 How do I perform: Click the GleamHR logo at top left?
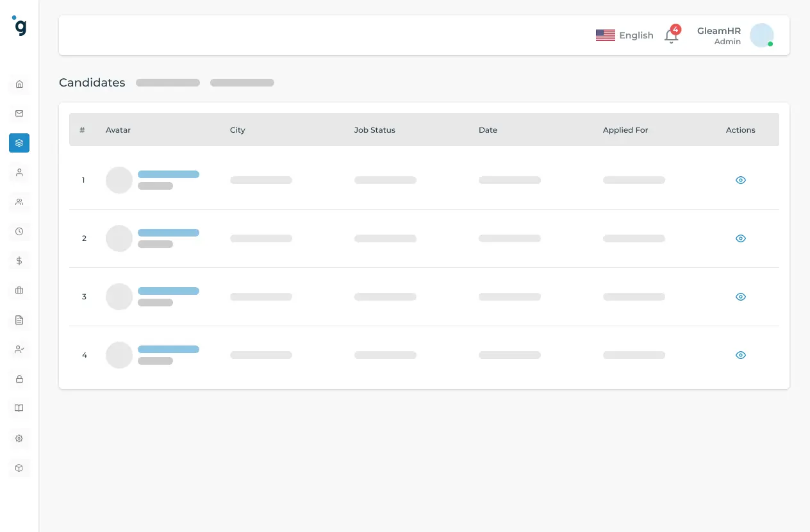(20, 26)
